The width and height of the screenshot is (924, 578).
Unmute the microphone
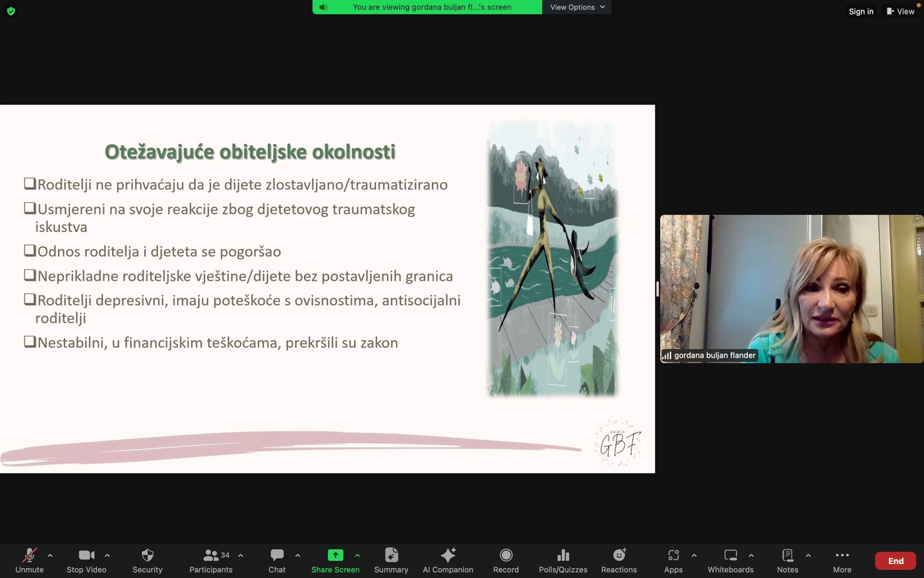[x=29, y=560]
